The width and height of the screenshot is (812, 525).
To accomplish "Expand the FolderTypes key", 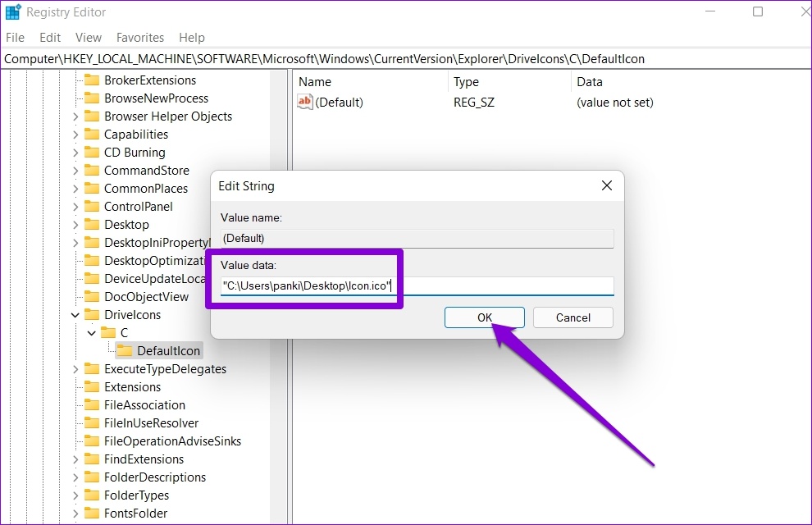I will (x=75, y=495).
